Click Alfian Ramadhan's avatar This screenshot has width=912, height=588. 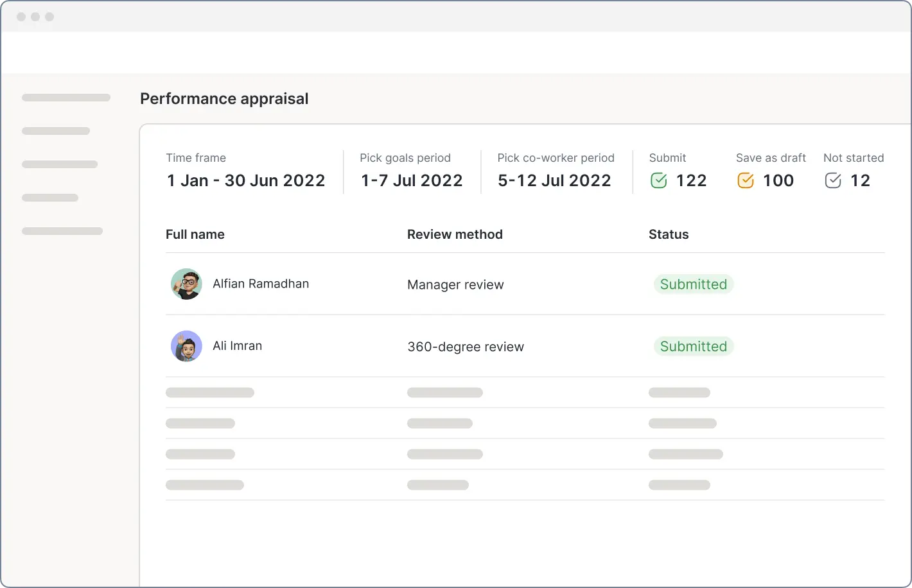pyautogui.click(x=186, y=284)
